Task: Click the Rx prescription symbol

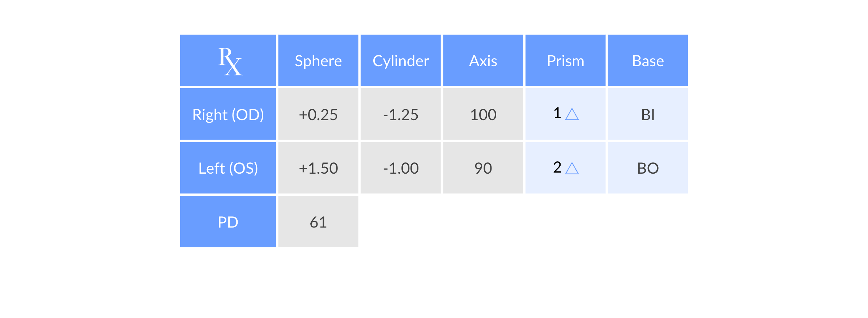Action: tap(230, 61)
